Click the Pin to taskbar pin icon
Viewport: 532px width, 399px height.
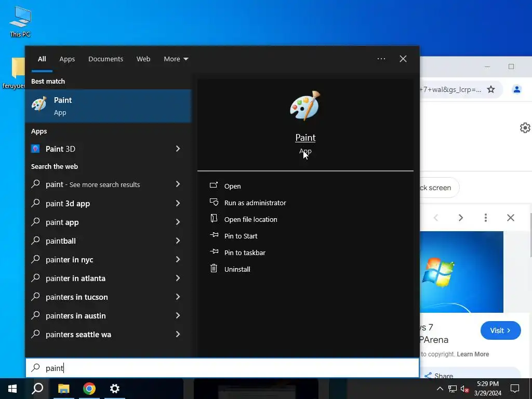(x=214, y=251)
